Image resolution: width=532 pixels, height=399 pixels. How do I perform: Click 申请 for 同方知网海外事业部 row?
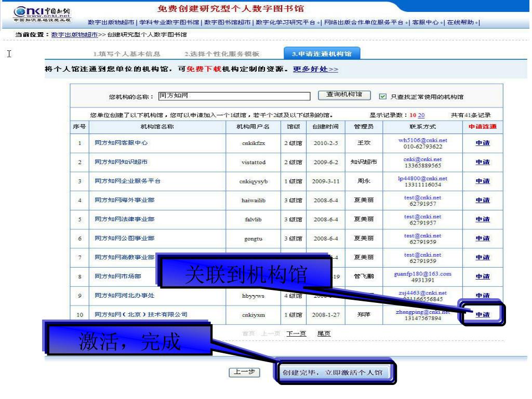[483, 200]
